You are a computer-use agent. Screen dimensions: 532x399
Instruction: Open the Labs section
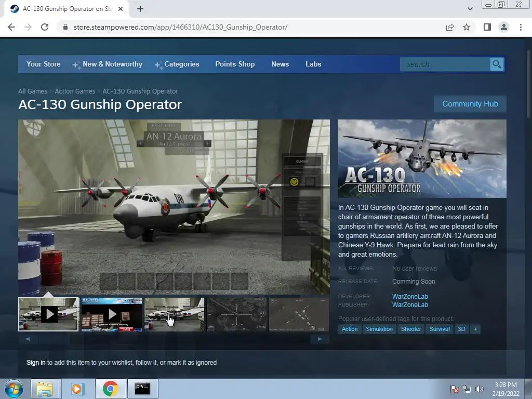[313, 64]
